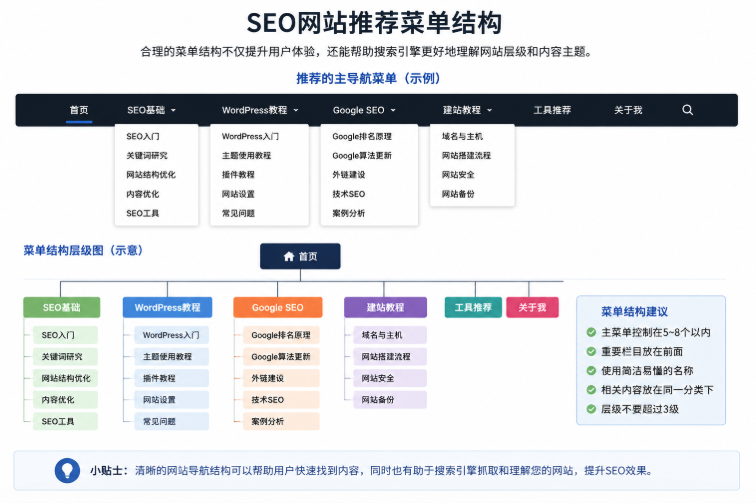Choose 插件教程 in the WordPress教程 dropdown list
Image resolution: width=756 pixels, height=503 pixels.
[x=238, y=175]
